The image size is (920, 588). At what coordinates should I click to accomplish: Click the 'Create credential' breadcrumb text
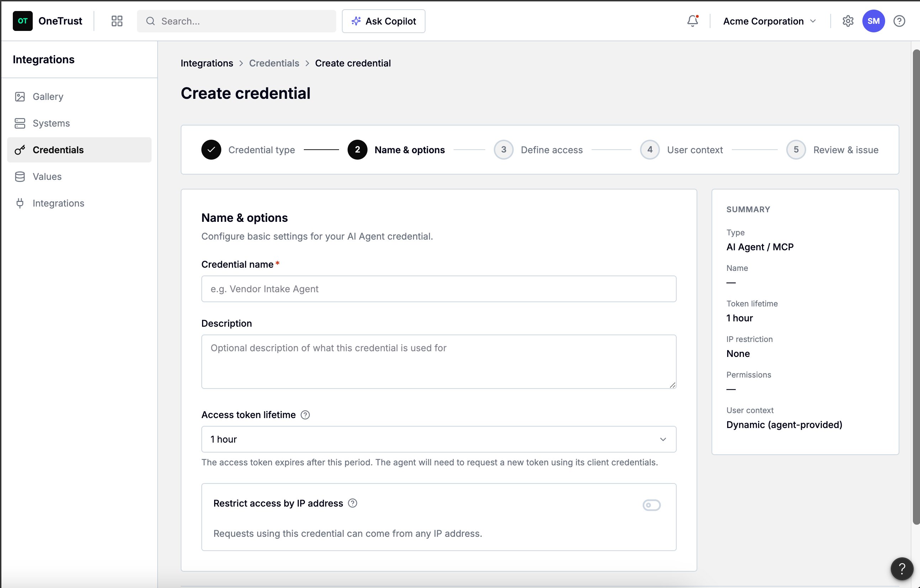(x=353, y=63)
